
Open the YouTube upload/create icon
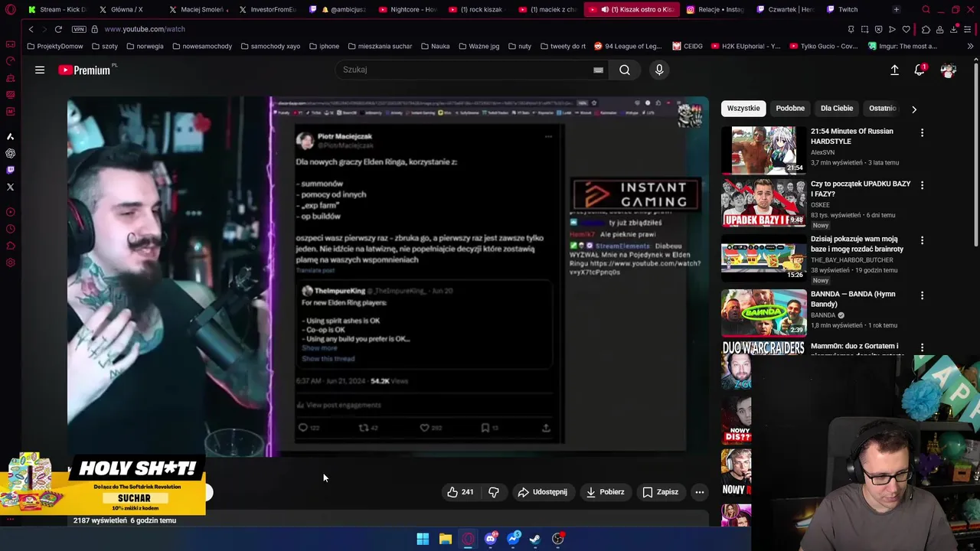(x=894, y=70)
